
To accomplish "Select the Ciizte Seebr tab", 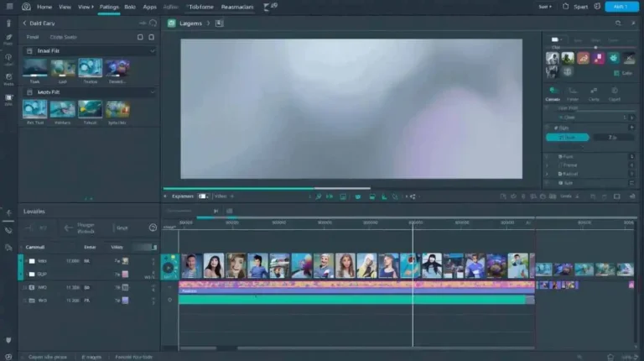I will (x=63, y=37).
